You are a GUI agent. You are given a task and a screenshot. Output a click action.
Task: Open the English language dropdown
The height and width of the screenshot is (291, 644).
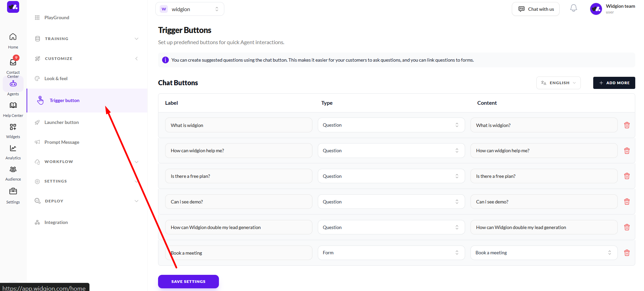click(558, 83)
